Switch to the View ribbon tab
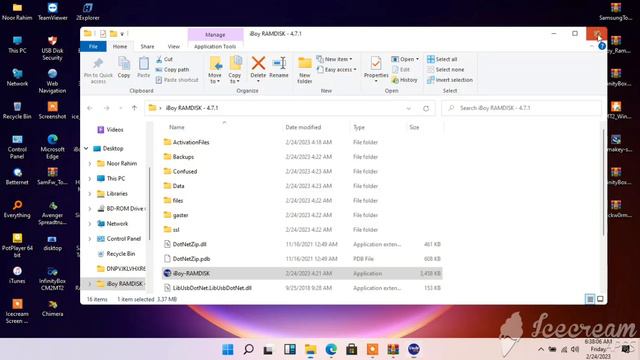The image size is (640, 360). 173,47
